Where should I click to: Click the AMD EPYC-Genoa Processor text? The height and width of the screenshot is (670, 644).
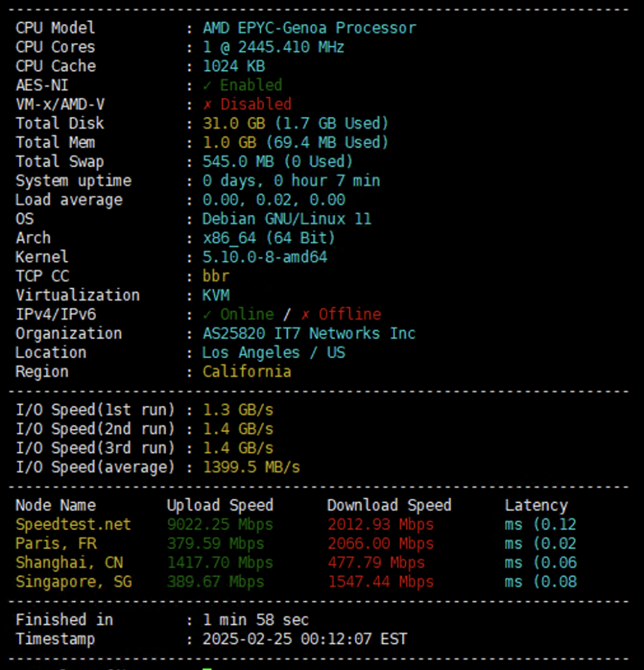(x=309, y=28)
